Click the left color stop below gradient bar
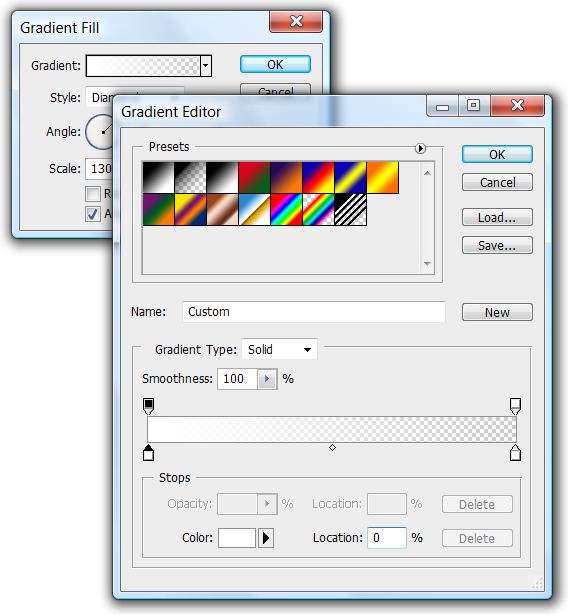 148,453
